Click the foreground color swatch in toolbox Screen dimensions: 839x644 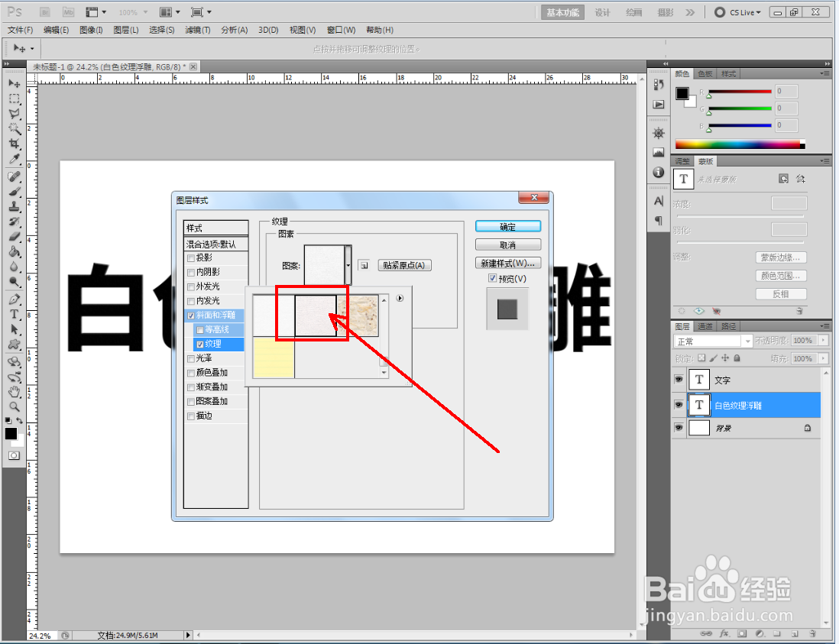point(11,434)
